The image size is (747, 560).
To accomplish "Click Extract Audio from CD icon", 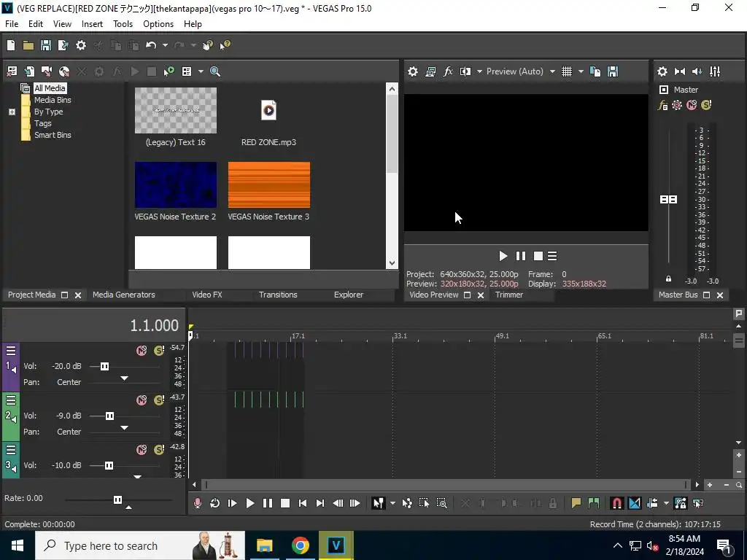I will 64,71.
